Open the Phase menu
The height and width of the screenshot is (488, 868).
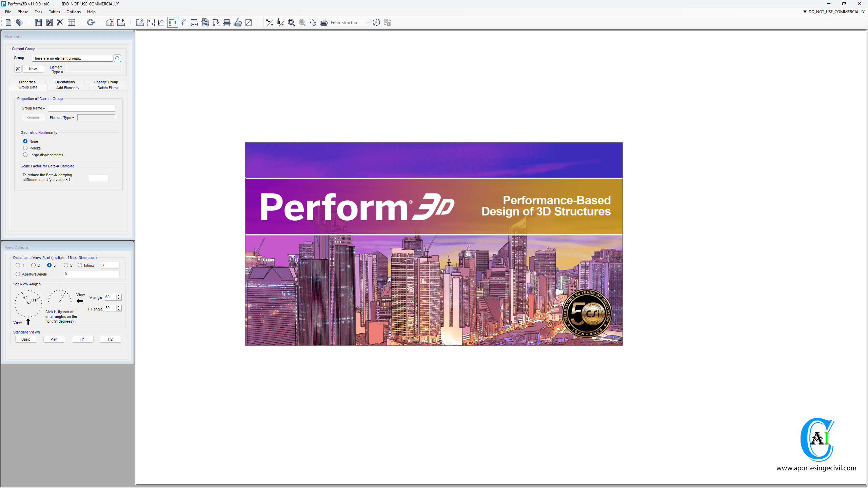tap(23, 12)
